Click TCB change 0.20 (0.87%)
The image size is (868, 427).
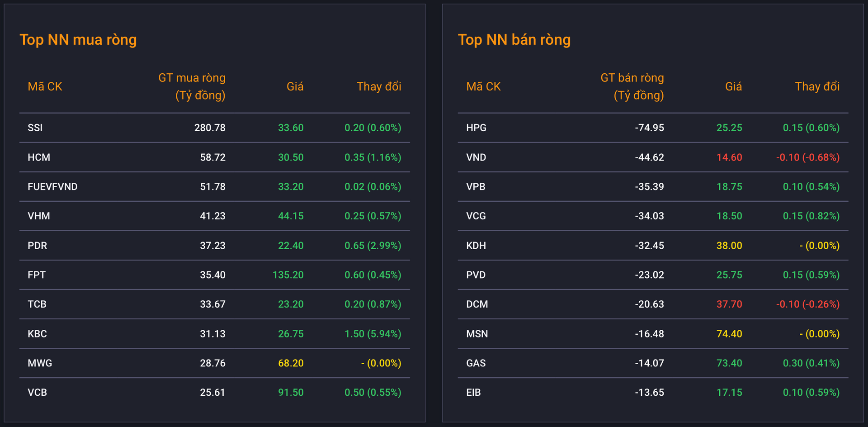pyautogui.click(x=373, y=304)
